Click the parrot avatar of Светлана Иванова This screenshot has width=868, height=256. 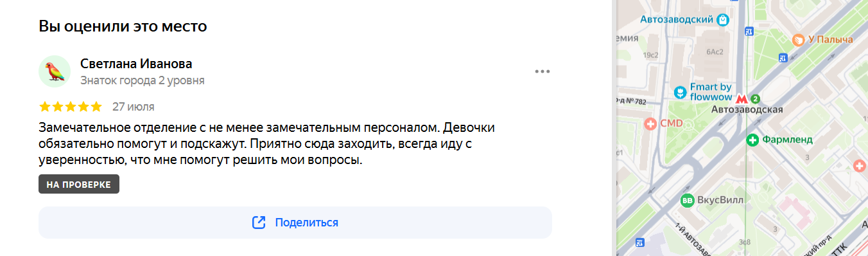coord(55,71)
